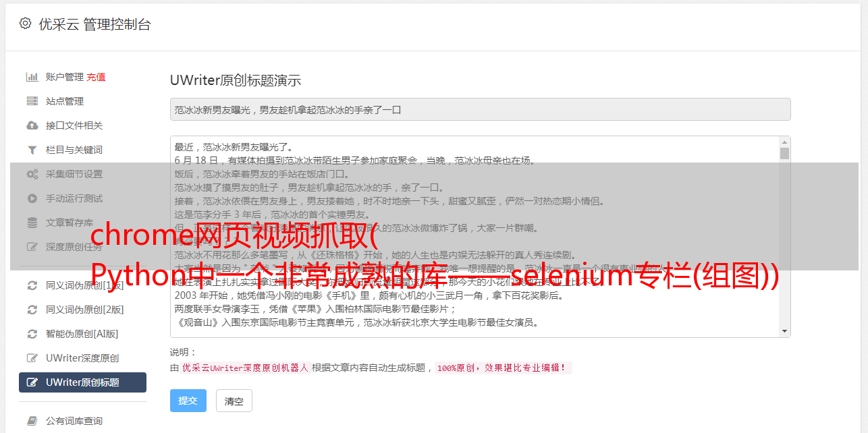Click the red 充值 recharge link

pyautogui.click(x=96, y=77)
